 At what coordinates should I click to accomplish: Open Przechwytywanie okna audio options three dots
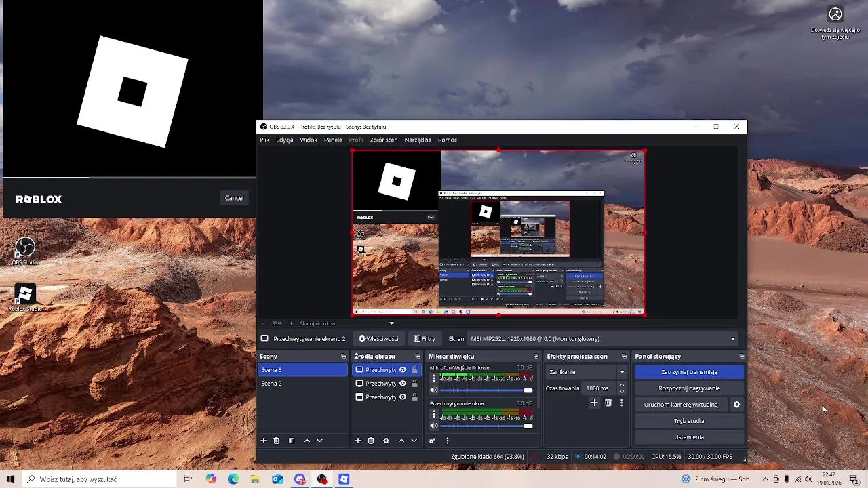point(434,413)
